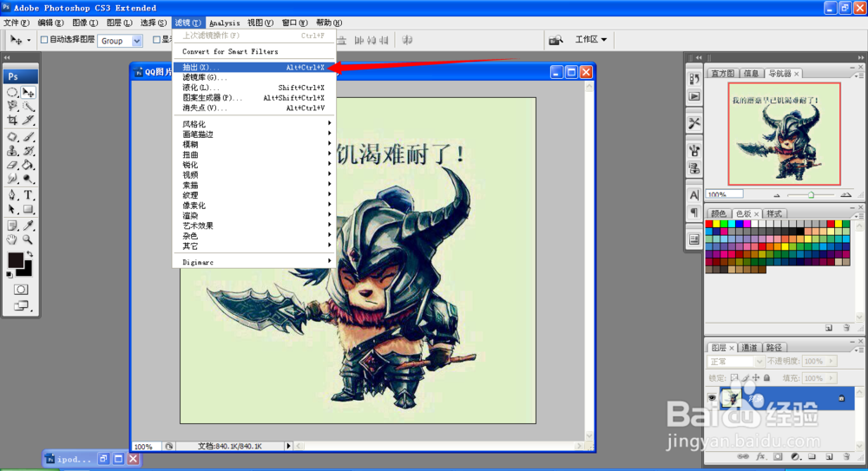Select the Dodge tool
The width and height of the screenshot is (868, 471).
pyautogui.click(x=29, y=179)
